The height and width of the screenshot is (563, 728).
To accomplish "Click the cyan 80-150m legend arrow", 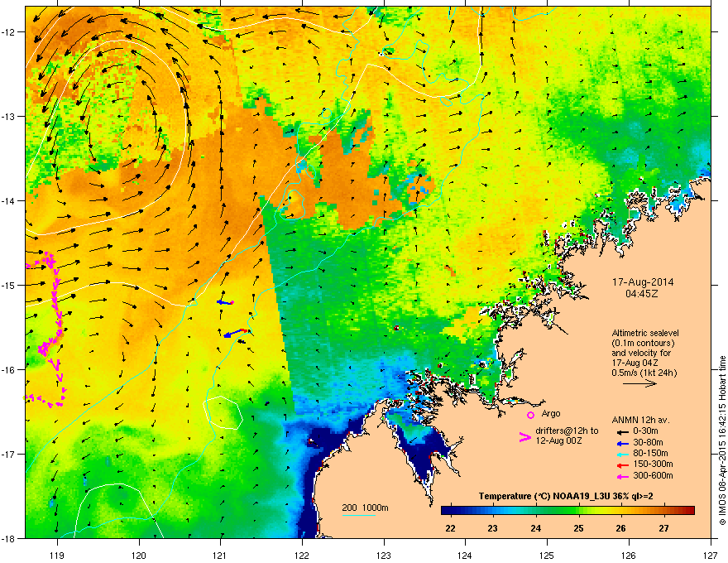I will click(x=621, y=454).
